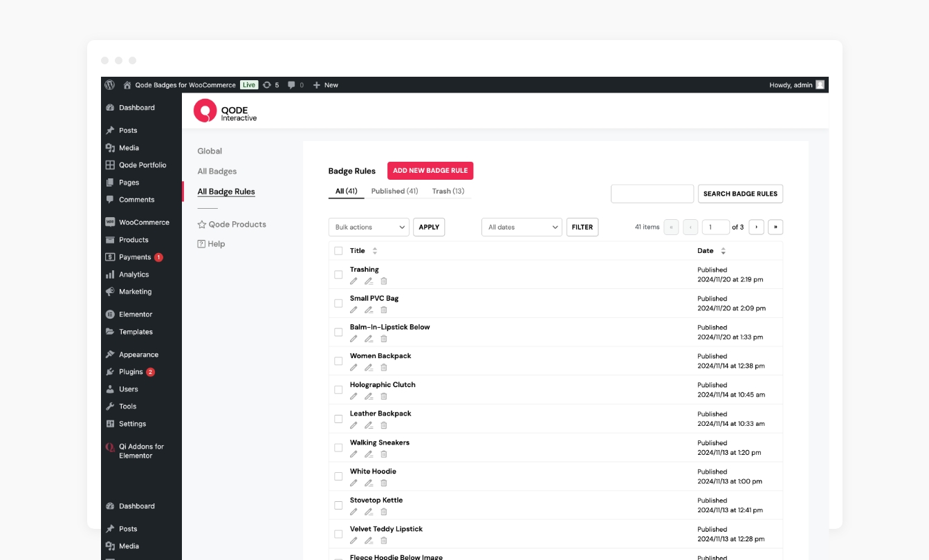The image size is (929, 560).
Task: Click the trash icon under Small PVC Bag
Action: [384, 310]
